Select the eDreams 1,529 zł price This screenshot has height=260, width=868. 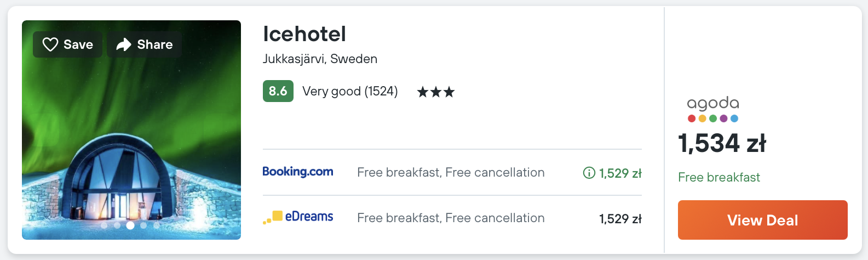620,219
